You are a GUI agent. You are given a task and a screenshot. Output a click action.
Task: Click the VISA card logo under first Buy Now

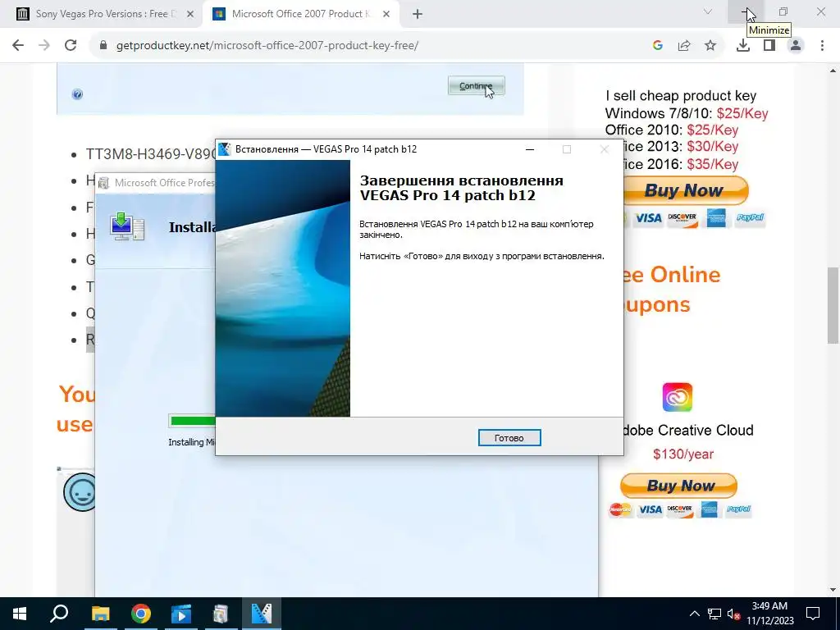pos(648,218)
